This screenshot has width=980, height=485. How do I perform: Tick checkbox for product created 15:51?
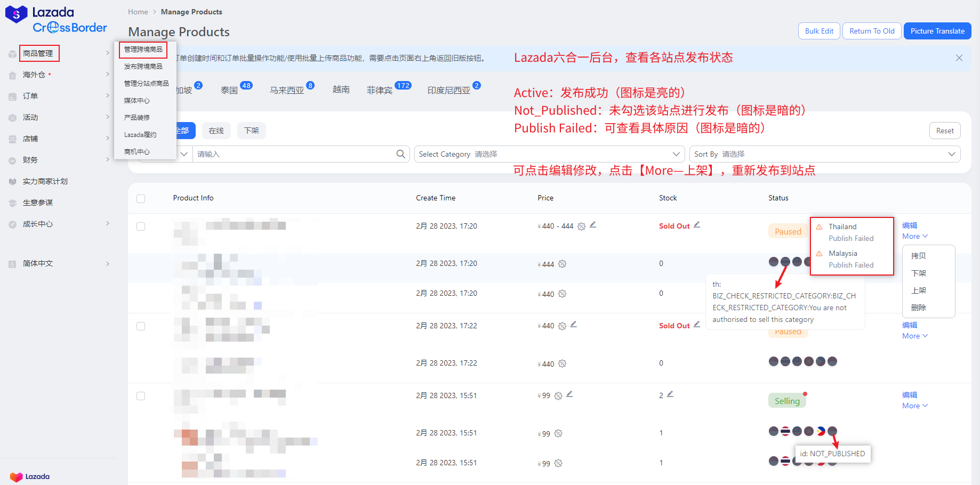click(x=141, y=396)
